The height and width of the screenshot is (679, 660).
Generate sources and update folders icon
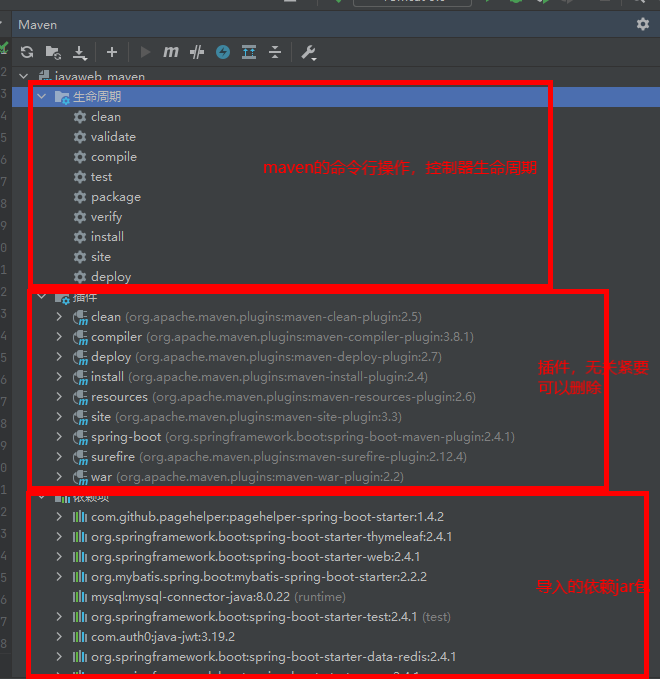pos(53,52)
